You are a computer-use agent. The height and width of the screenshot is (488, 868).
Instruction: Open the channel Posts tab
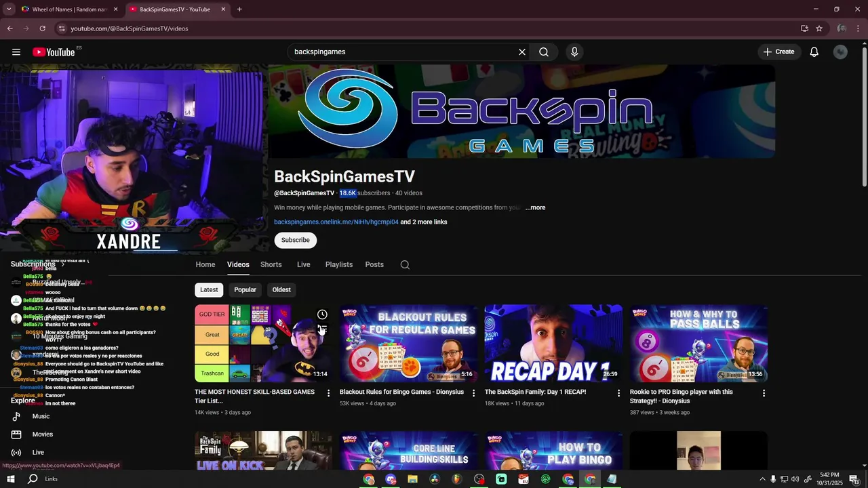(374, 265)
